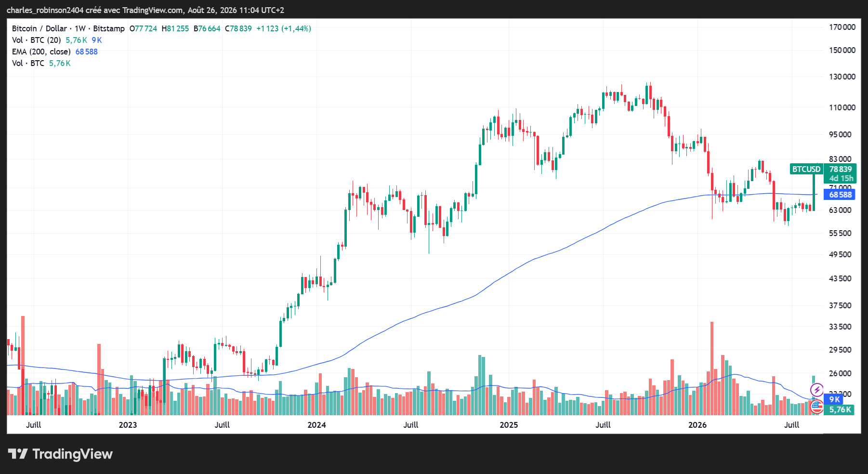Image resolution: width=868 pixels, height=474 pixels.
Task: Click the 'Juill' label between 2023 and 2024
Action: [x=222, y=425]
